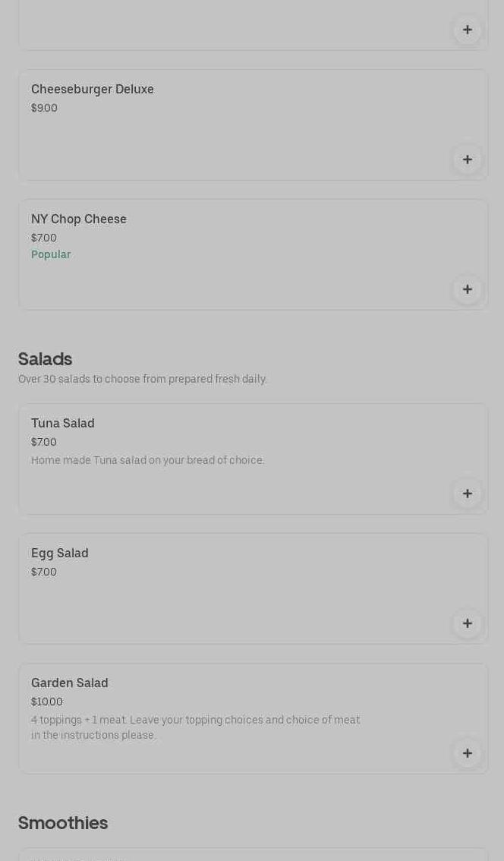Viewport: 504px width, 861px height.
Task: Tap the Garden Salad plus icon
Action: pos(468,753)
